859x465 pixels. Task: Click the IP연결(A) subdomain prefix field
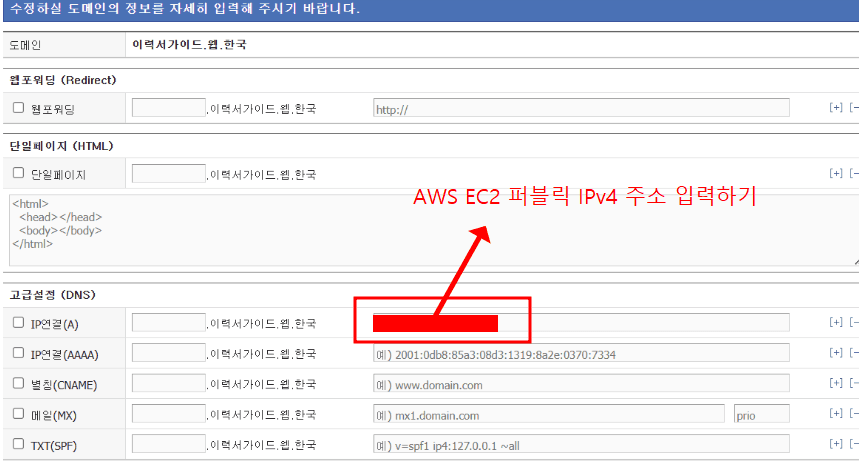coord(168,322)
